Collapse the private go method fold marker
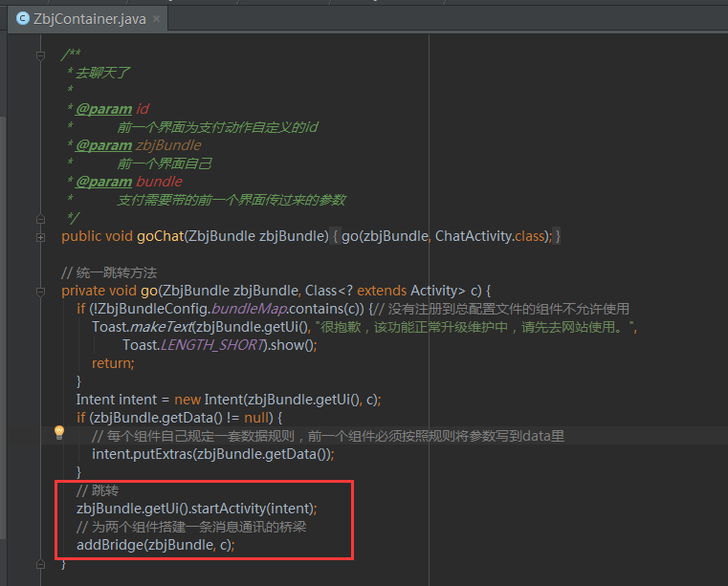 point(41,292)
